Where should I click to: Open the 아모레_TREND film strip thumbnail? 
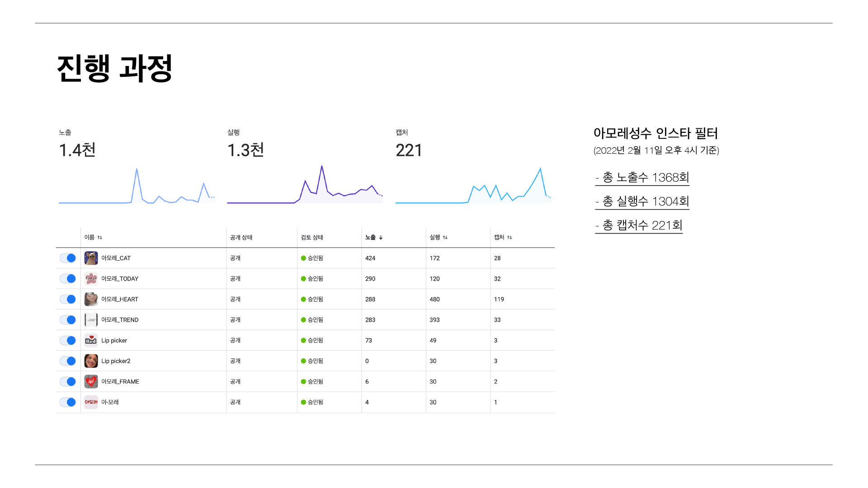91,320
